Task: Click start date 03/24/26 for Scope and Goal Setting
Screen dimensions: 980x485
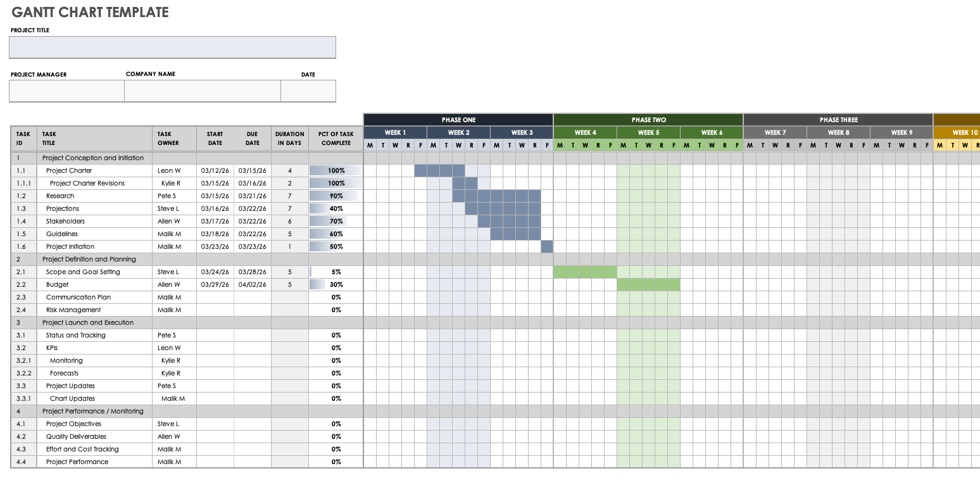Action: coord(215,272)
